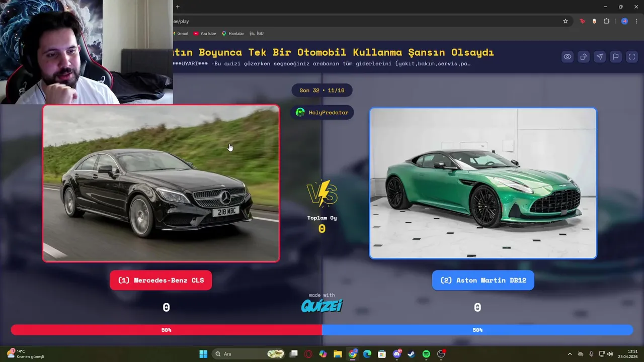
Task: Click the UYARI warning description text
Action: [x=322, y=64]
